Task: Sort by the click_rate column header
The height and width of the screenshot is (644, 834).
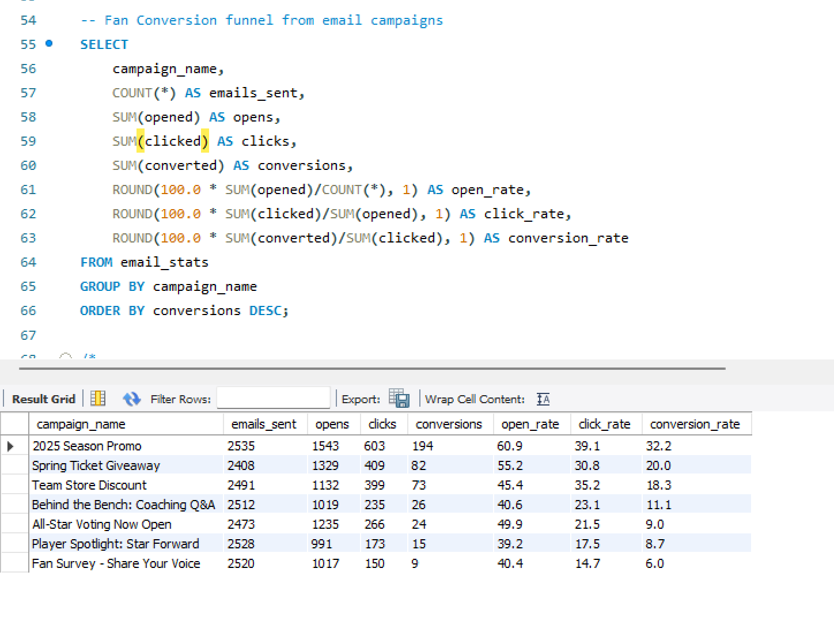Action: tap(604, 425)
